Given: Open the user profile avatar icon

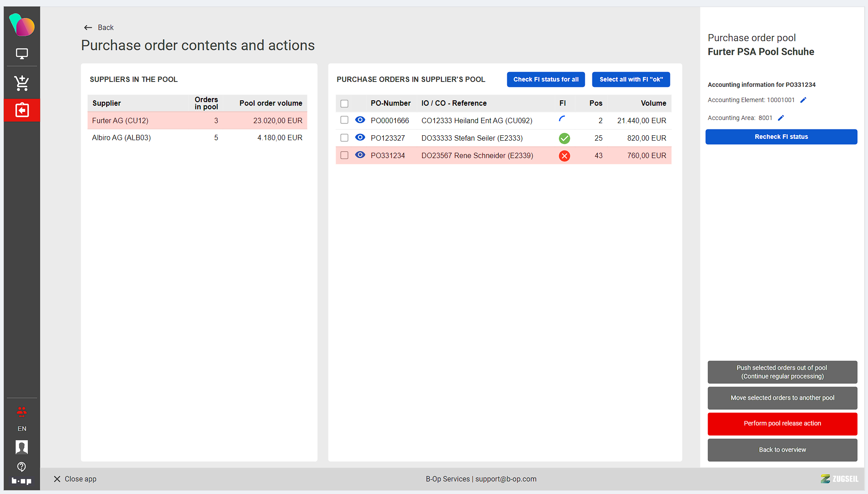Looking at the screenshot, I should (22, 447).
